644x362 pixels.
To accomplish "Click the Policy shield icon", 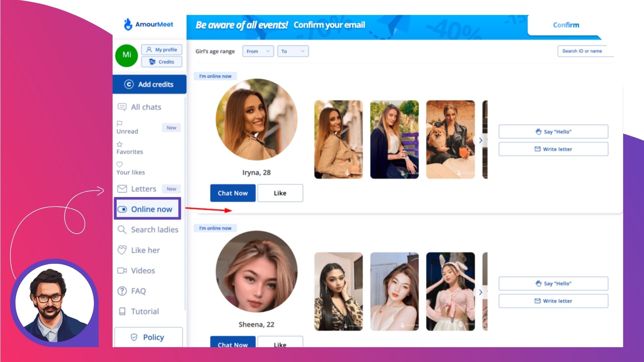I will click(134, 337).
